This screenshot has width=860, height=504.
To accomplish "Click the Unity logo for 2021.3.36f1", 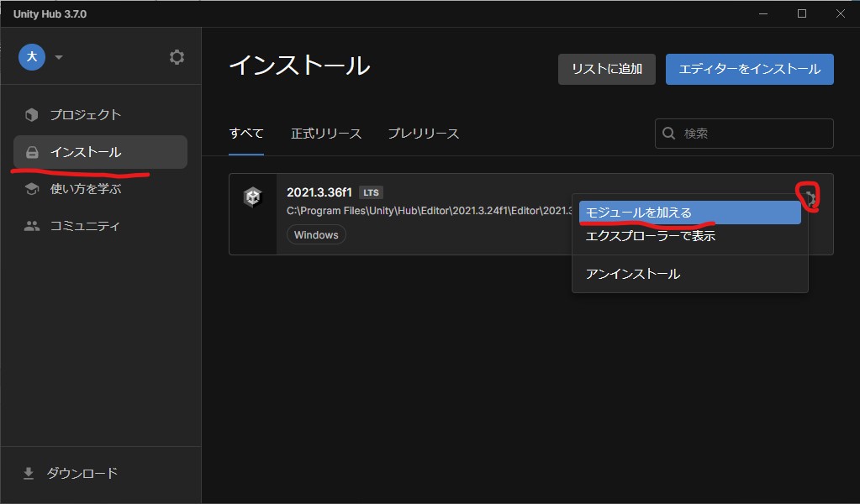I will click(x=253, y=198).
